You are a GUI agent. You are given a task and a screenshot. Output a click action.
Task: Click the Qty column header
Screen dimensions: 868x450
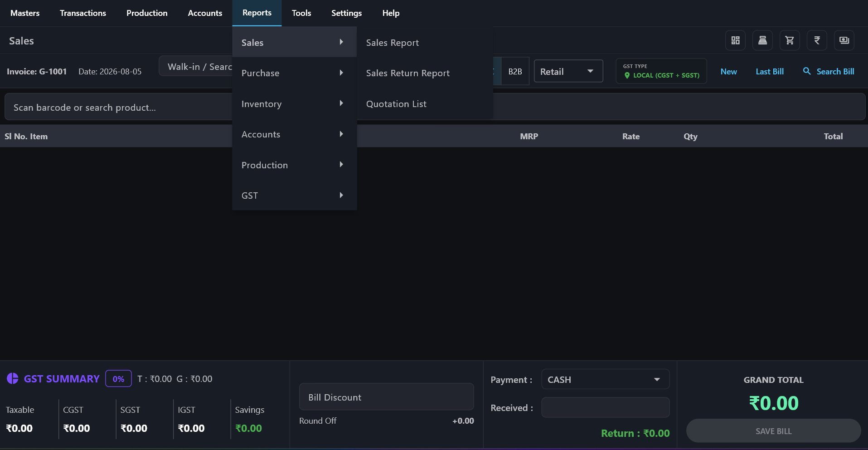[690, 136]
